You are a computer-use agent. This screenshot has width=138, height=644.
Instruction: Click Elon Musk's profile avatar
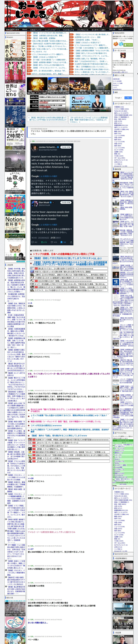[x=35, y=204]
